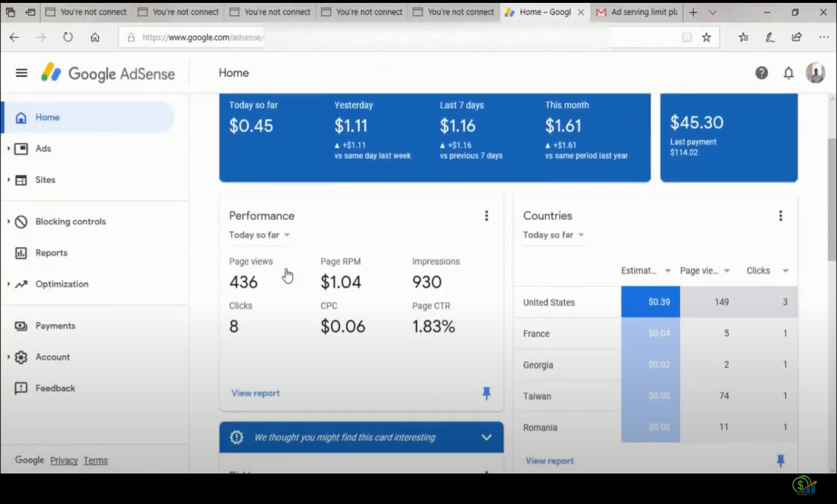Image resolution: width=837 pixels, height=504 pixels.
Task: Select Feedback in the sidebar
Action: pos(55,389)
